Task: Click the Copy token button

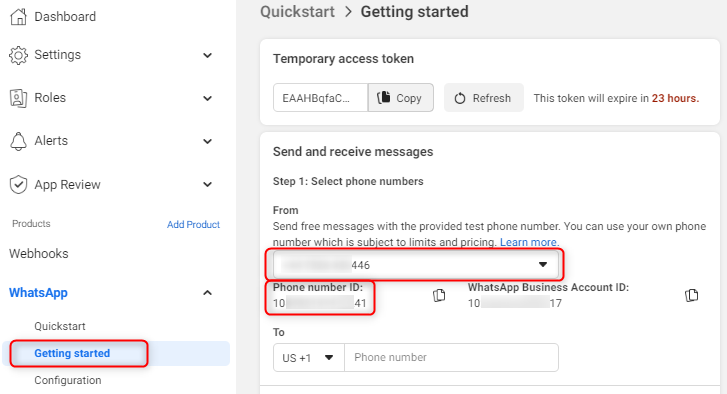Action: pos(401,98)
